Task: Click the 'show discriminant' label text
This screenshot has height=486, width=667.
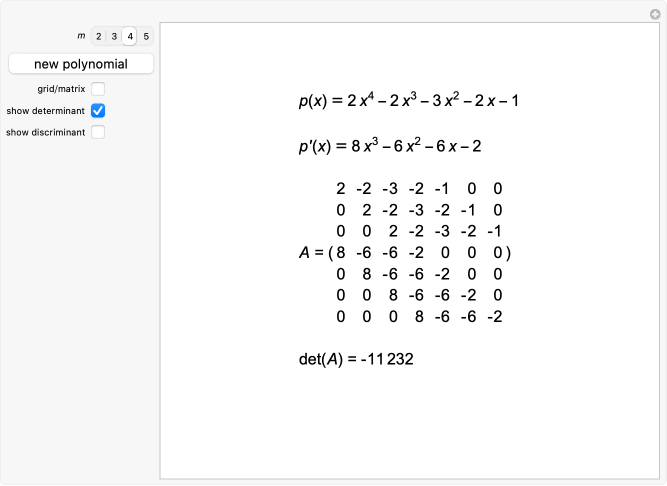Action: tap(45, 132)
